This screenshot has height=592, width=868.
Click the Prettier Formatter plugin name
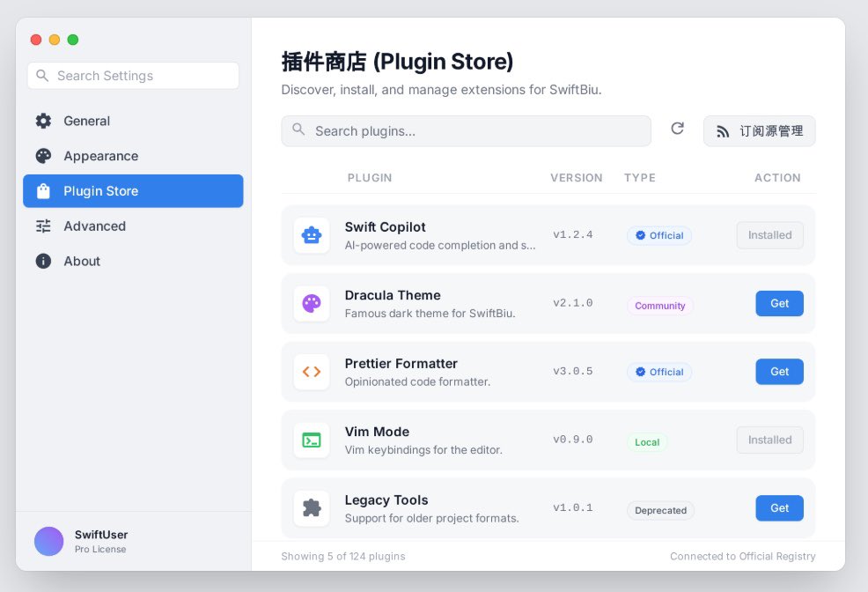coord(401,363)
